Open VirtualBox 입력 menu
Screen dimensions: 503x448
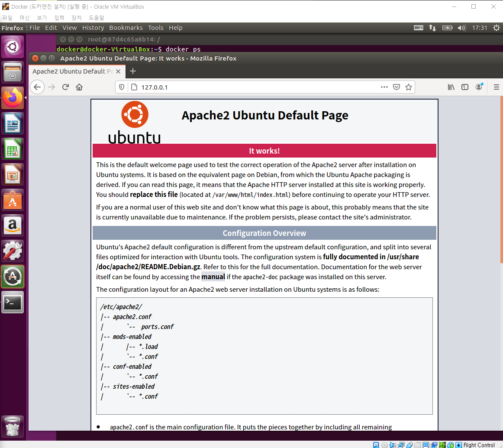59,18
